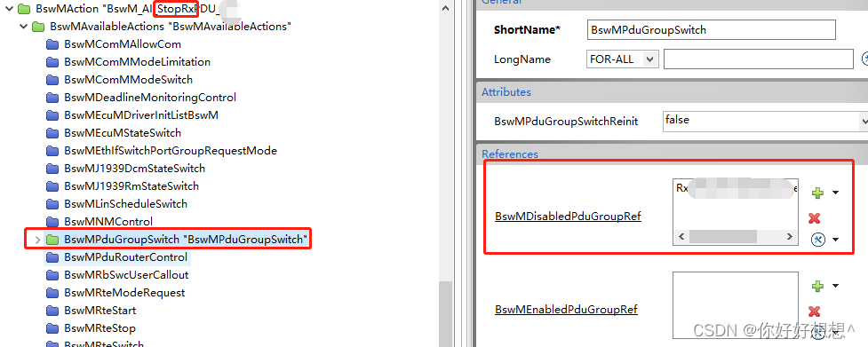Click the green BswMAvailableActions folder icon
Screen dimensions: 868x347
coord(38,26)
